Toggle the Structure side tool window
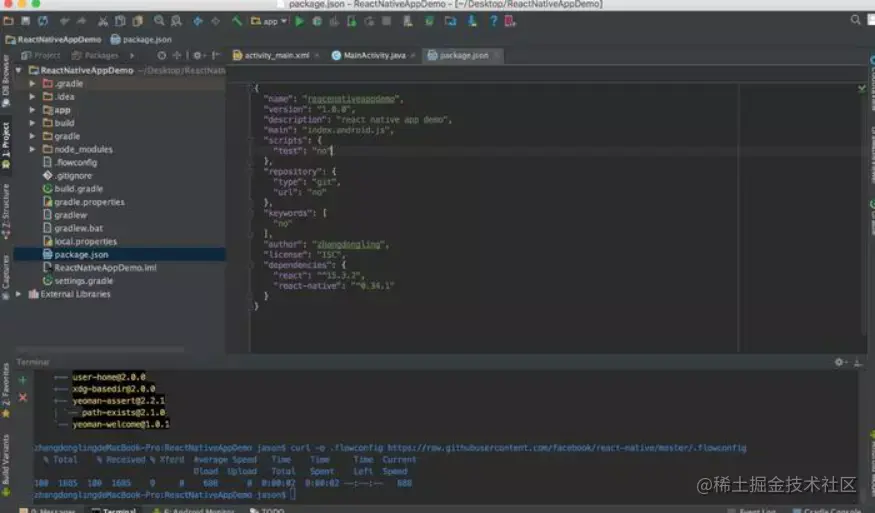 [x=6, y=212]
